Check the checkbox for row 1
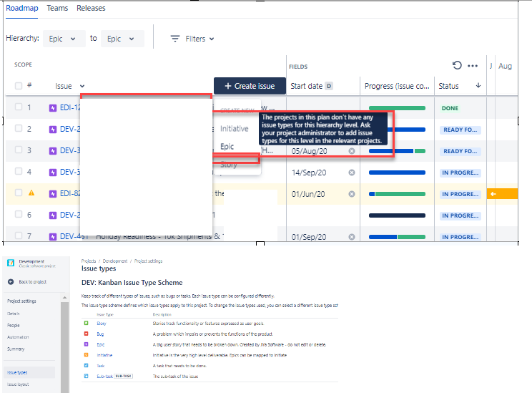 pos(19,107)
